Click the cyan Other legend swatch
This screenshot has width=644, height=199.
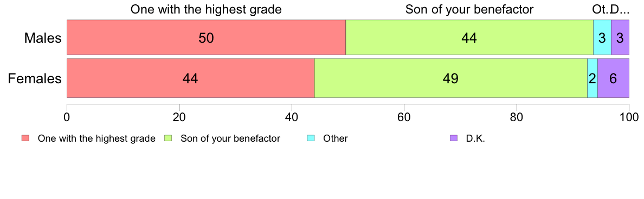311,138
